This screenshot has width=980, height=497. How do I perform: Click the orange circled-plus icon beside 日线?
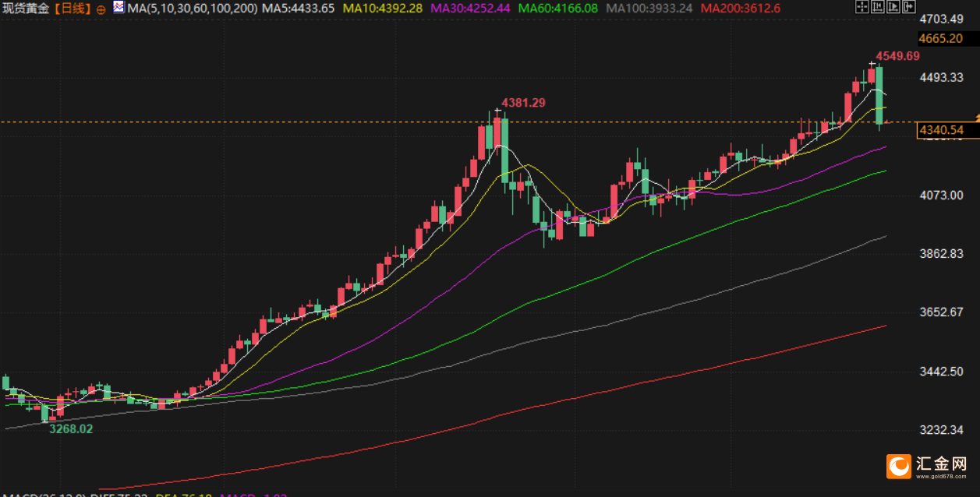click(x=101, y=9)
